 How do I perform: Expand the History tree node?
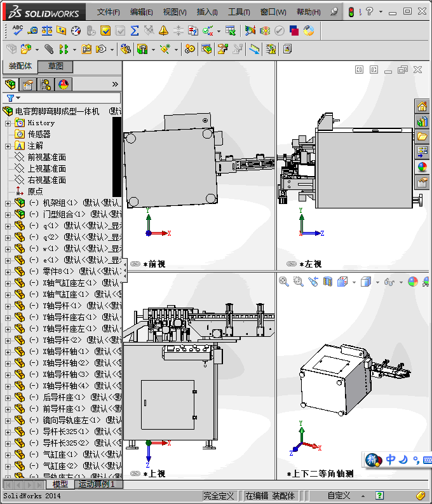8,123
